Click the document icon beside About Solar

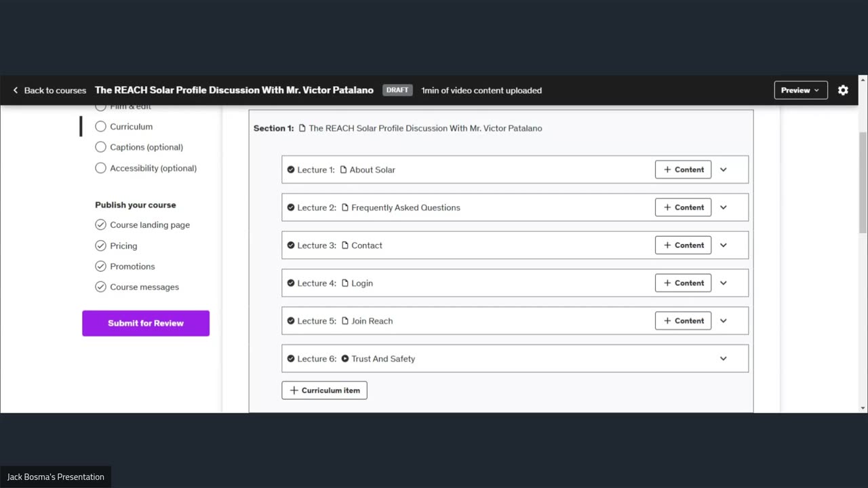pos(343,169)
